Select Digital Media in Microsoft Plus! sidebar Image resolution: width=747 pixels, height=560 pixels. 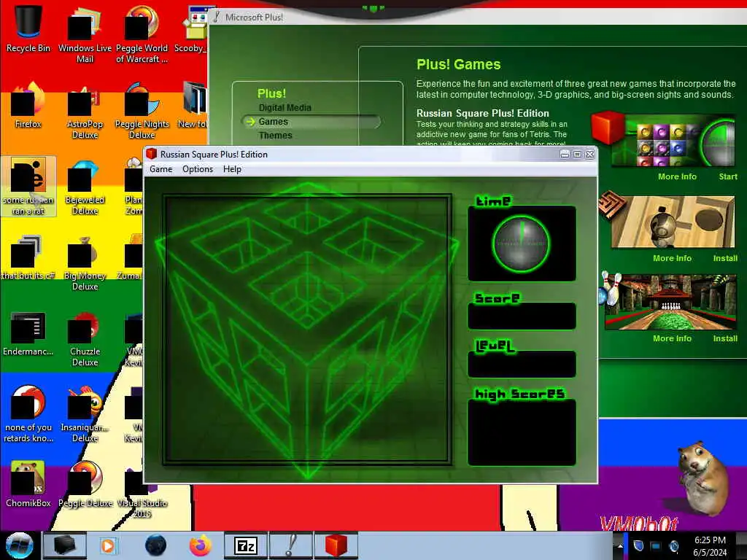[x=285, y=108]
